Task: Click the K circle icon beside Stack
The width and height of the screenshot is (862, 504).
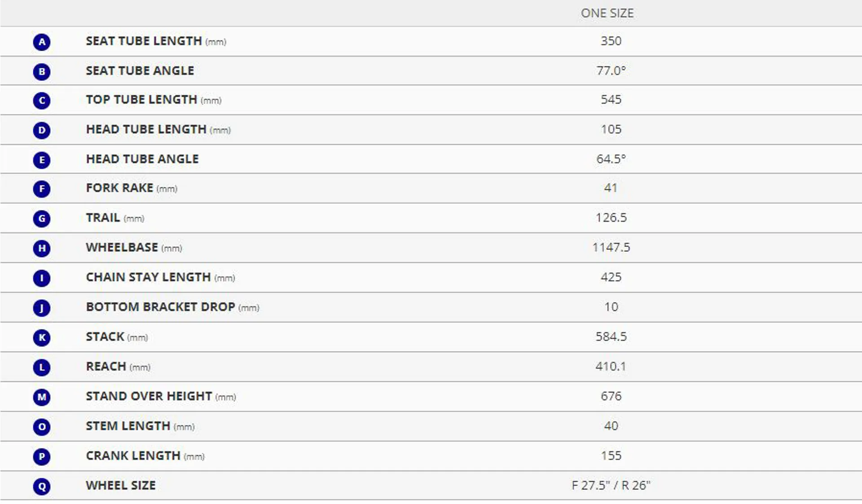Action: [x=42, y=337]
